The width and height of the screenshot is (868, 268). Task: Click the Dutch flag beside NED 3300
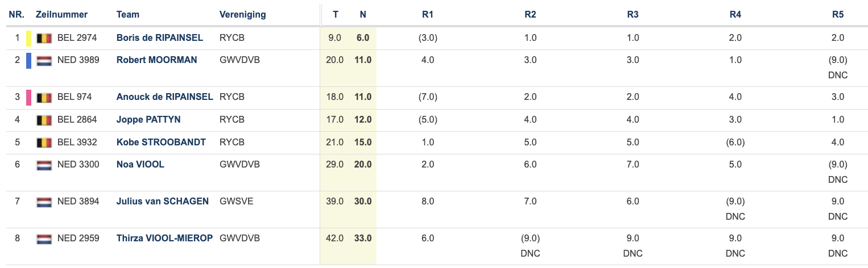click(x=44, y=165)
